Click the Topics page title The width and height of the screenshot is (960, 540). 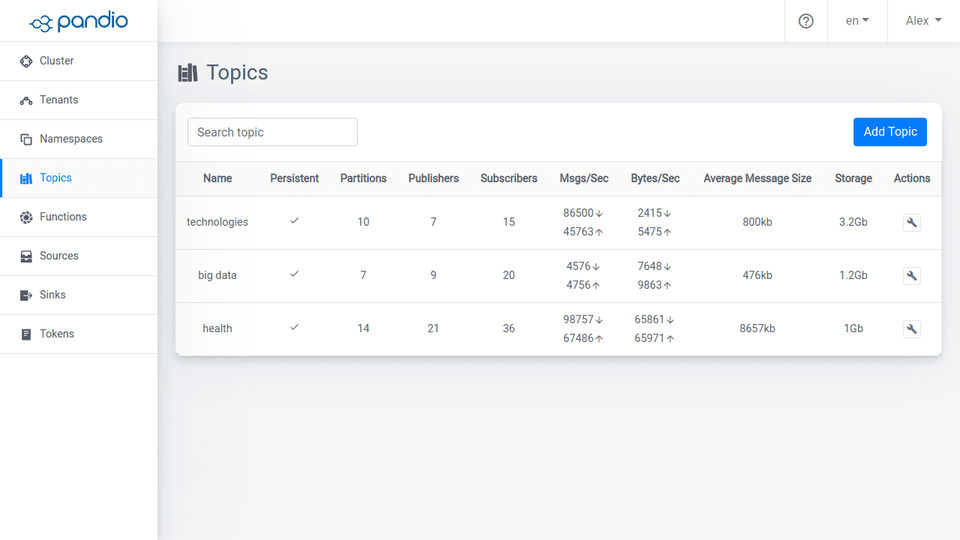237,73
